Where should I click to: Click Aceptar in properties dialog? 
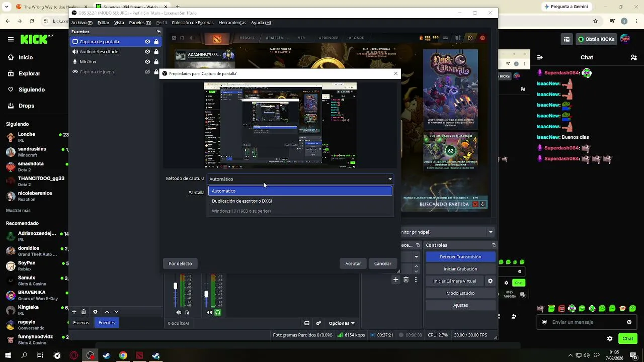(x=353, y=263)
